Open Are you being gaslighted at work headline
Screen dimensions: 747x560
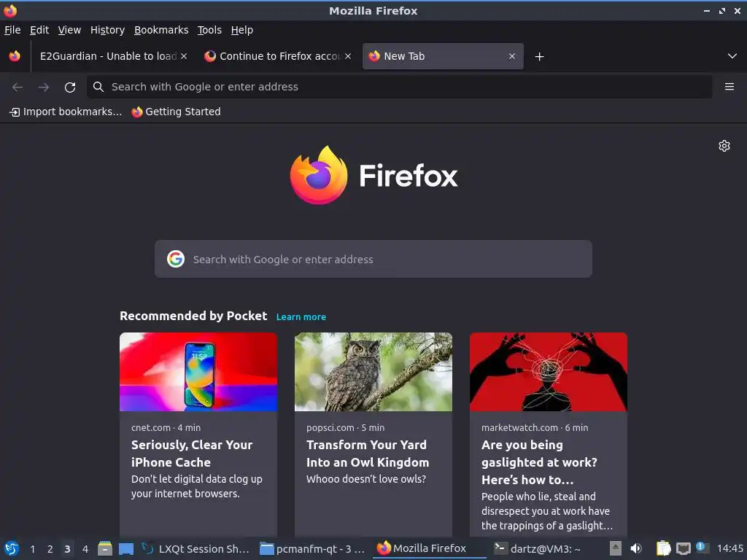539,462
